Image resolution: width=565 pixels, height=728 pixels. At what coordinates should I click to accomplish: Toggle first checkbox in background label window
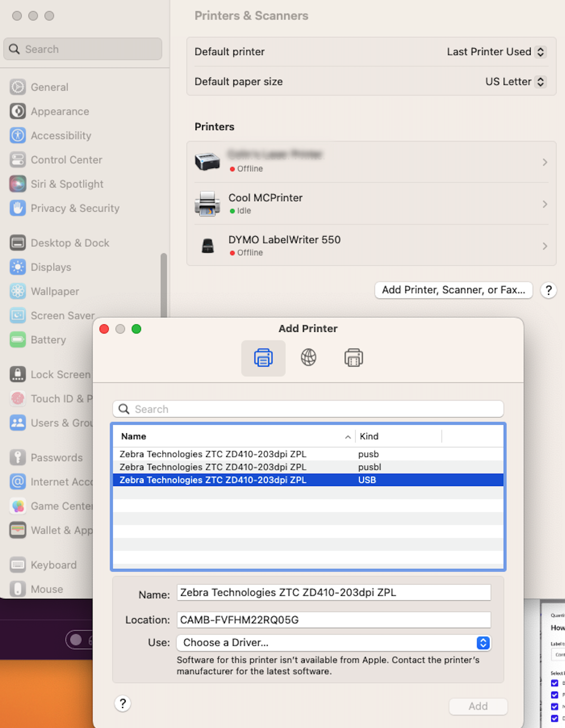tap(554, 683)
